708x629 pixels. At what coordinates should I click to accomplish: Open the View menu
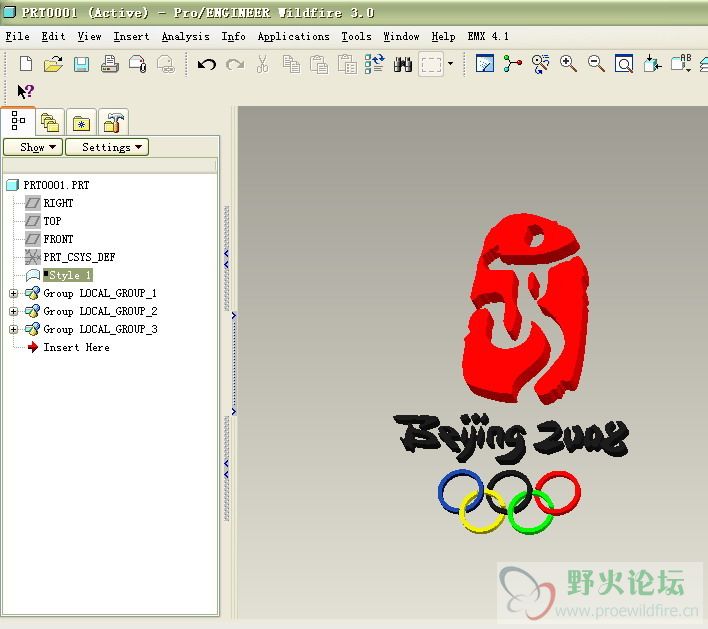point(89,37)
